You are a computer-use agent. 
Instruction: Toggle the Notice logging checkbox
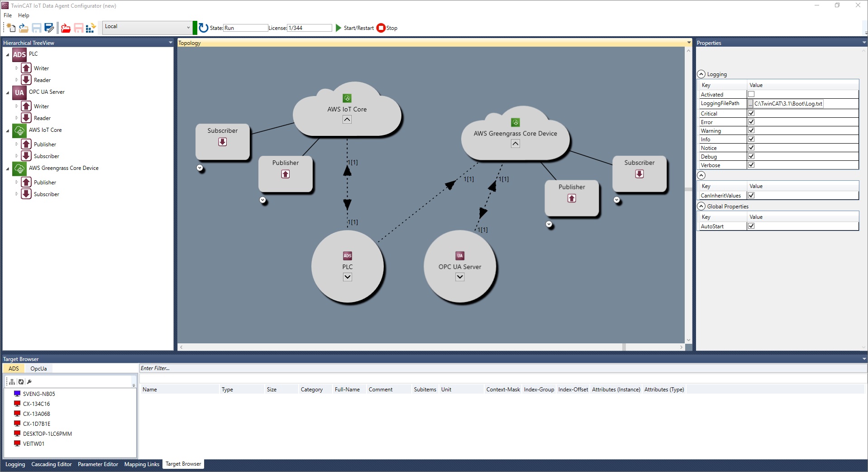(751, 148)
